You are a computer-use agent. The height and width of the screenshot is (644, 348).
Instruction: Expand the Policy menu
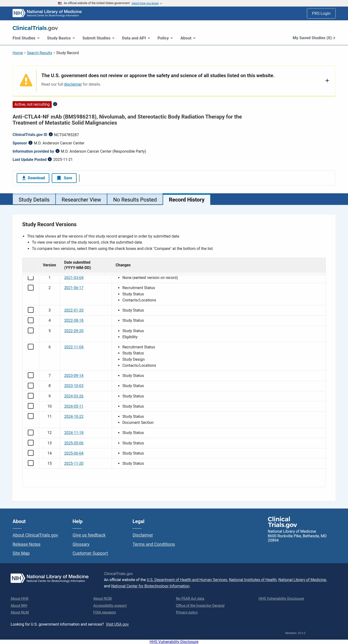[x=165, y=38]
